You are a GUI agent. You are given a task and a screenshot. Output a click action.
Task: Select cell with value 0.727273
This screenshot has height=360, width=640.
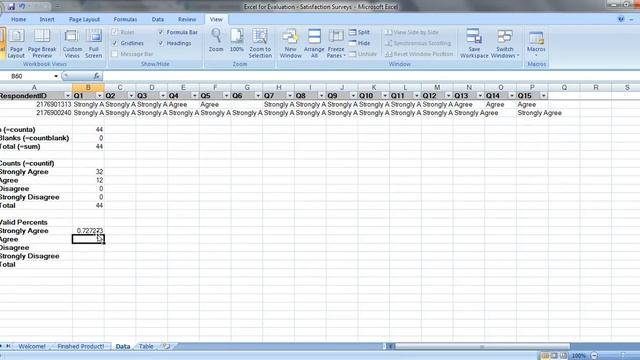click(88, 231)
